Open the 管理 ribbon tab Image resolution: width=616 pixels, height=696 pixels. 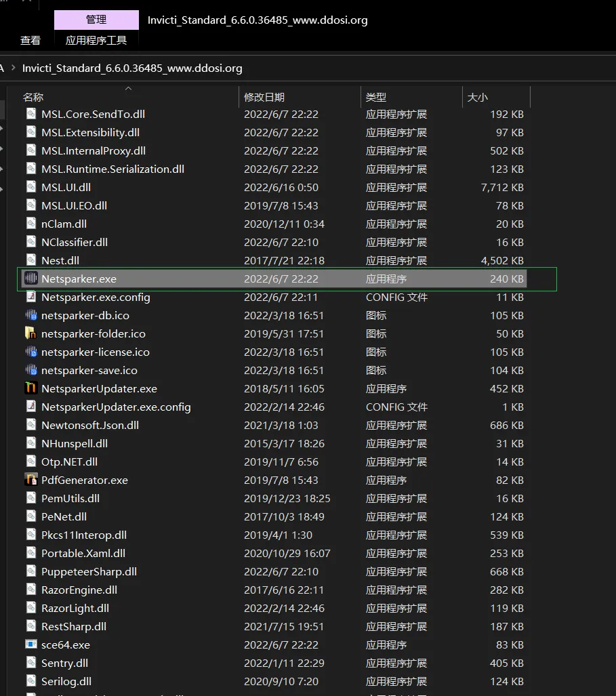point(96,20)
